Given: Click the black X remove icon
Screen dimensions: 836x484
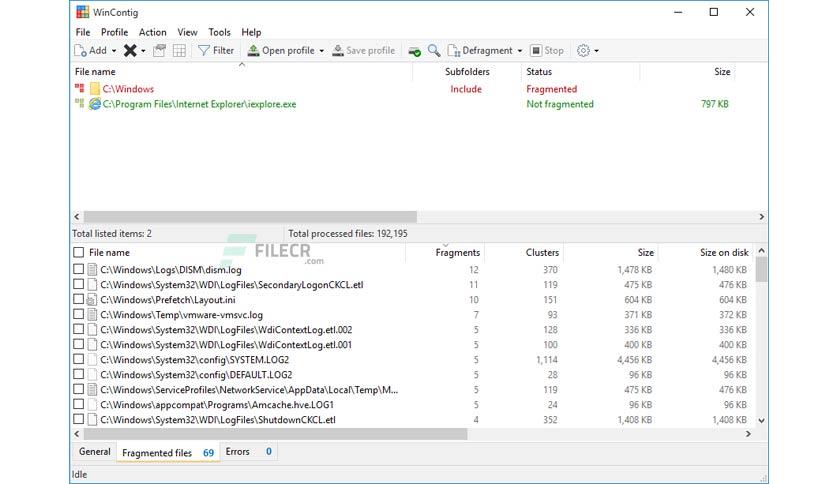Looking at the screenshot, I should pos(130,51).
